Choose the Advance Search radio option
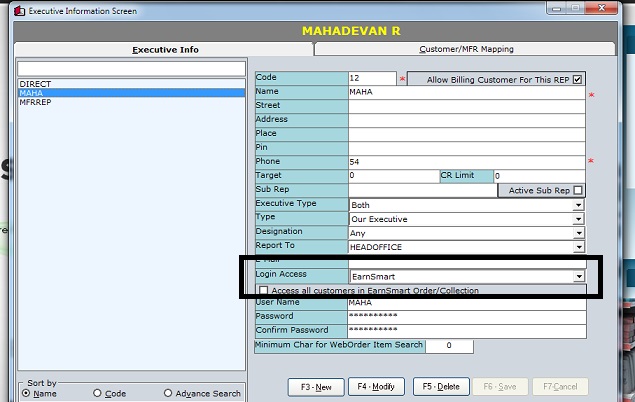 click(168, 393)
